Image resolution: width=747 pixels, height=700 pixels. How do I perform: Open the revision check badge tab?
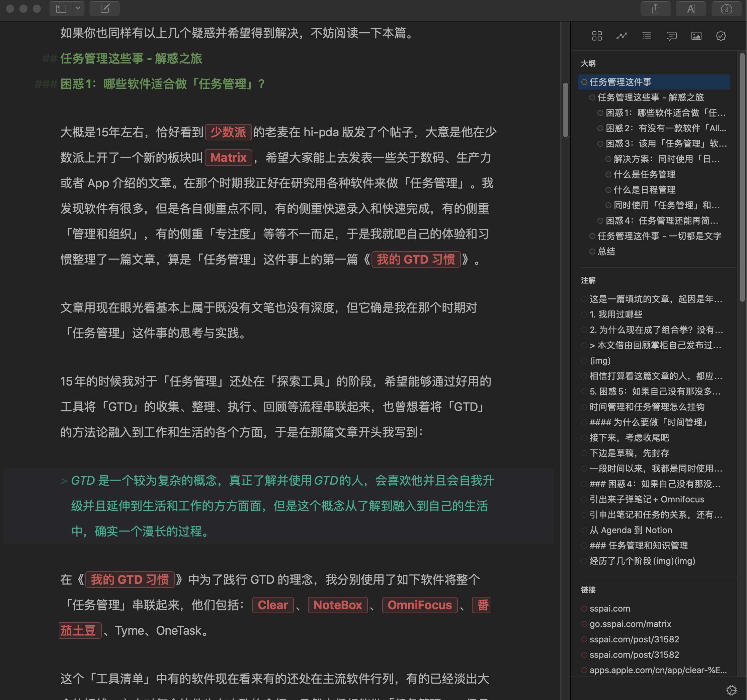click(721, 36)
